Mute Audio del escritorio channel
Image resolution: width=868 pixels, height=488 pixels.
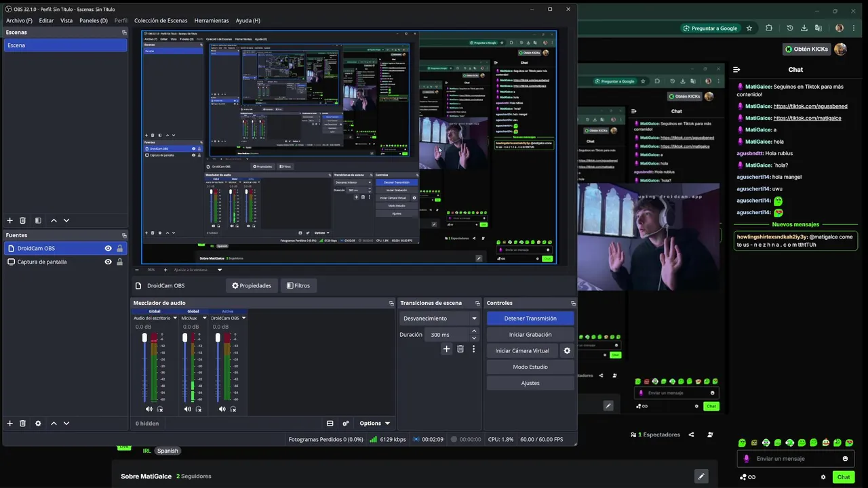click(x=149, y=409)
